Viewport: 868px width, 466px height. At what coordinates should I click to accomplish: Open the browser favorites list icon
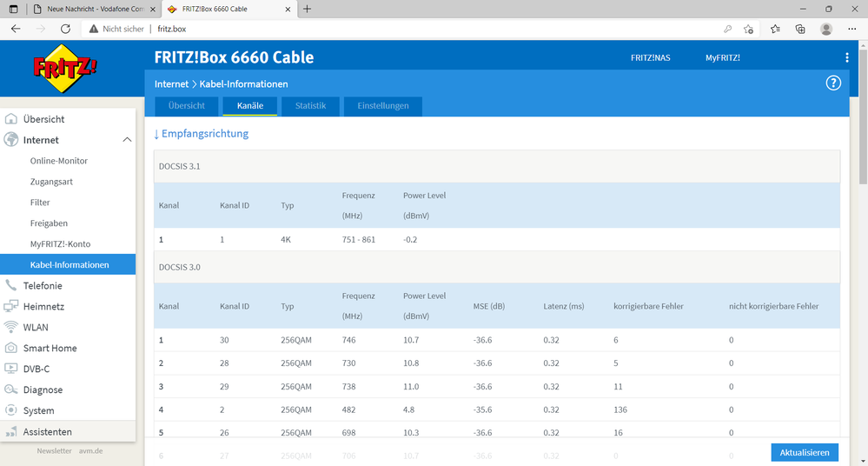coord(775,29)
